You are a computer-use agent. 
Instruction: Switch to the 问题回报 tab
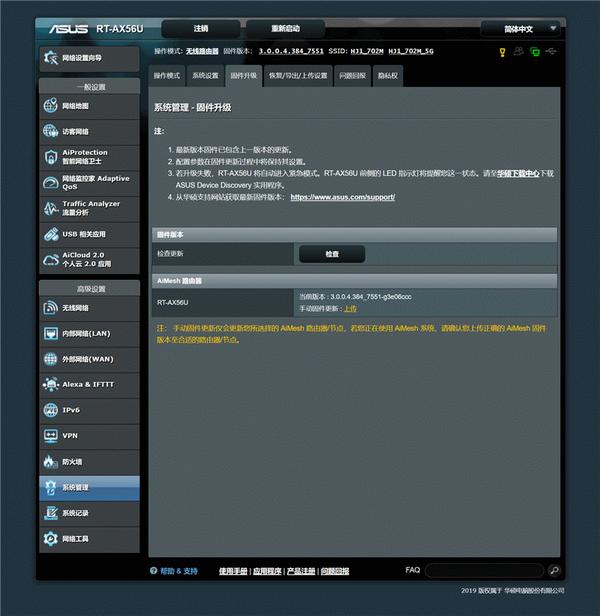click(352, 75)
